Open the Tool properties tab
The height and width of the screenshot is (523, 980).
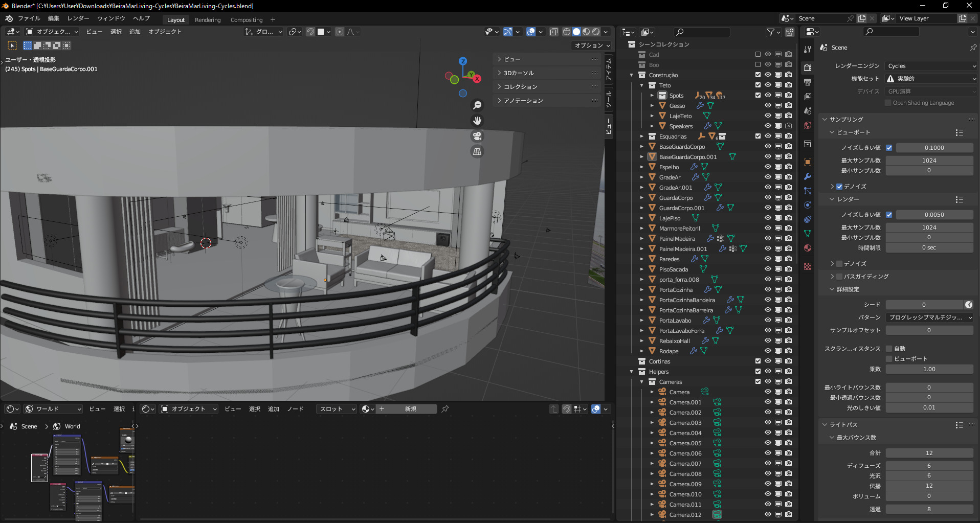[808, 50]
